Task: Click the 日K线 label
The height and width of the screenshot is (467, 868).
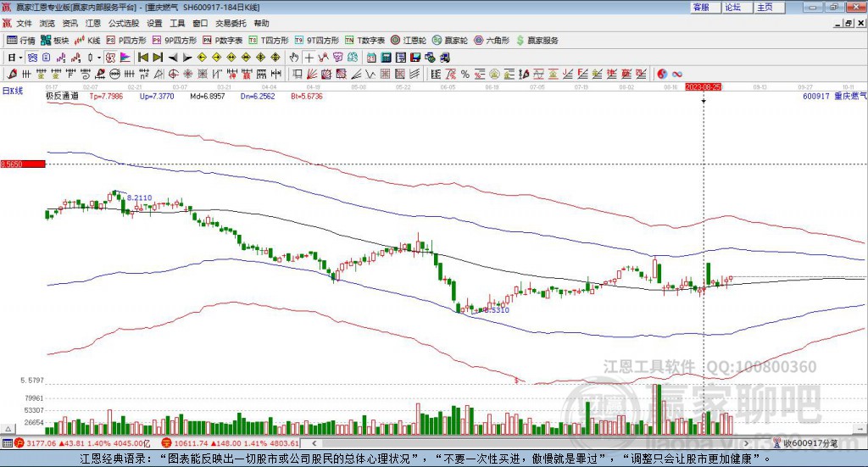Action: [x=13, y=91]
